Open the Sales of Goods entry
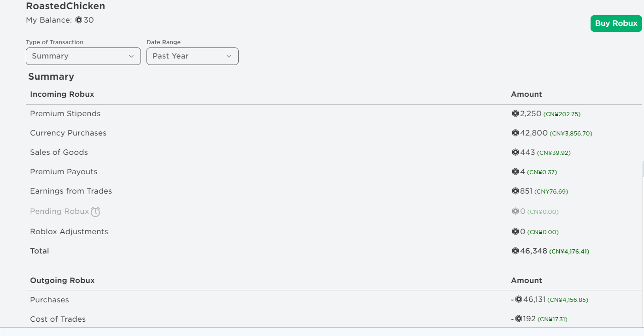Image resolution: width=644 pixels, height=336 pixels. (334, 153)
